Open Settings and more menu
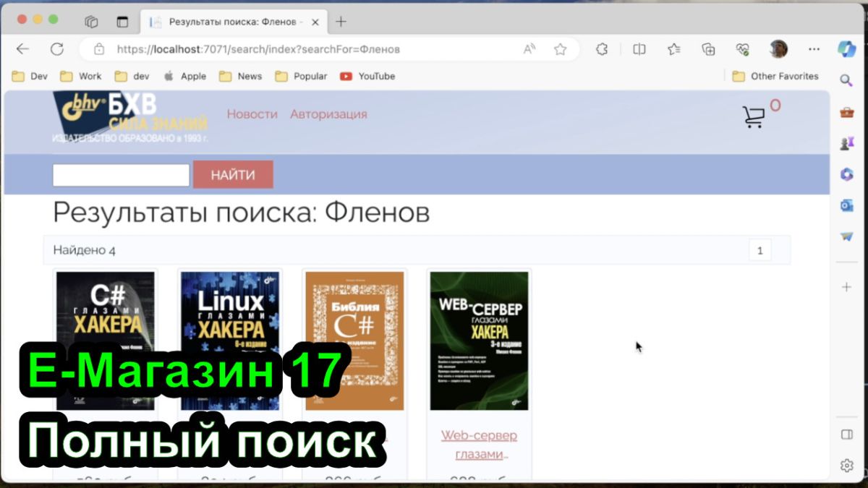Image resolution: width=868 pixels, height=488 pixels. pos(814,49)
